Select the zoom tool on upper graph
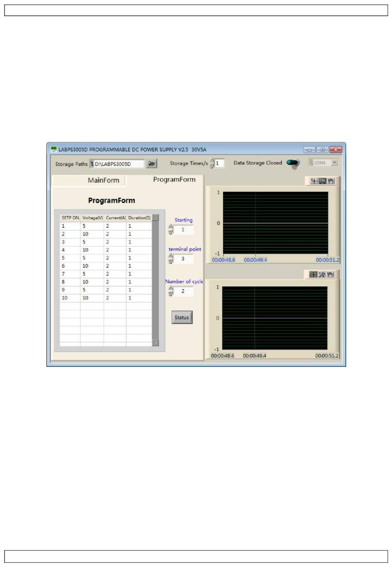The width and height of the screenshot is (392, 567). (323, 181)
